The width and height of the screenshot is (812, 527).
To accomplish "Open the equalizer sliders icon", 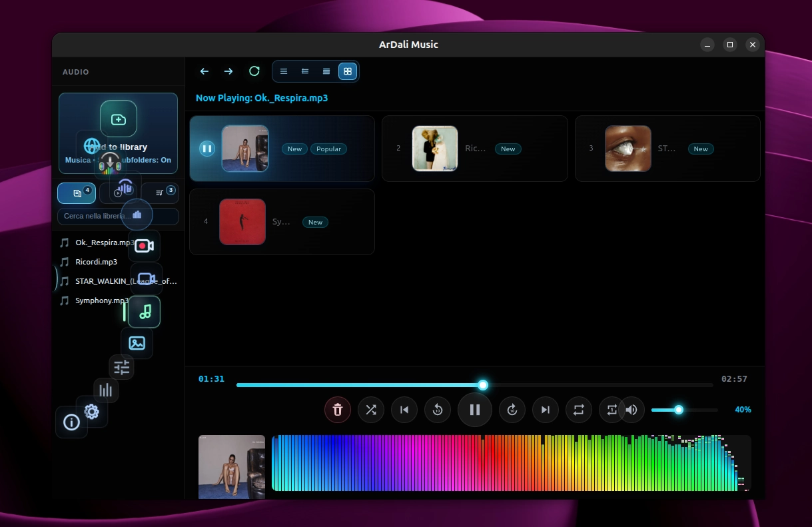I will pos(121,366).
